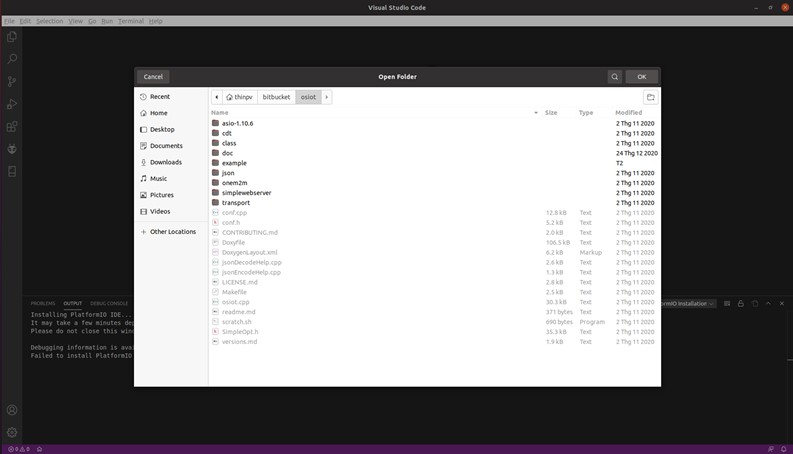Open the Run menu

pyautogui.click(x=107, y=21)
